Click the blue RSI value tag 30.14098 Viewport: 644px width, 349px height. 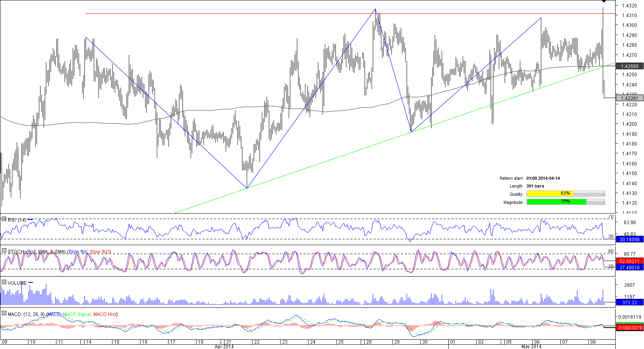pos(629,240)
